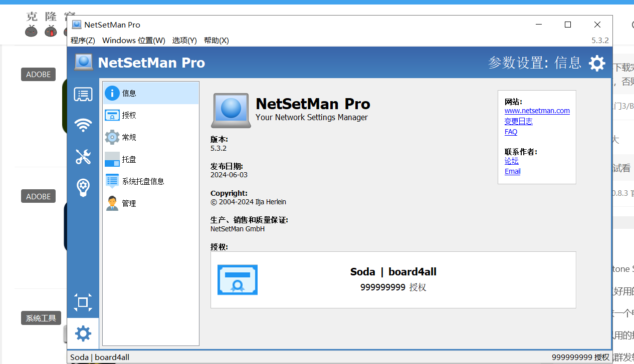Select the 常规 settings category
The height and width of the screenshot is (364, 634).
pyautogui.click(x=151, y=137)
